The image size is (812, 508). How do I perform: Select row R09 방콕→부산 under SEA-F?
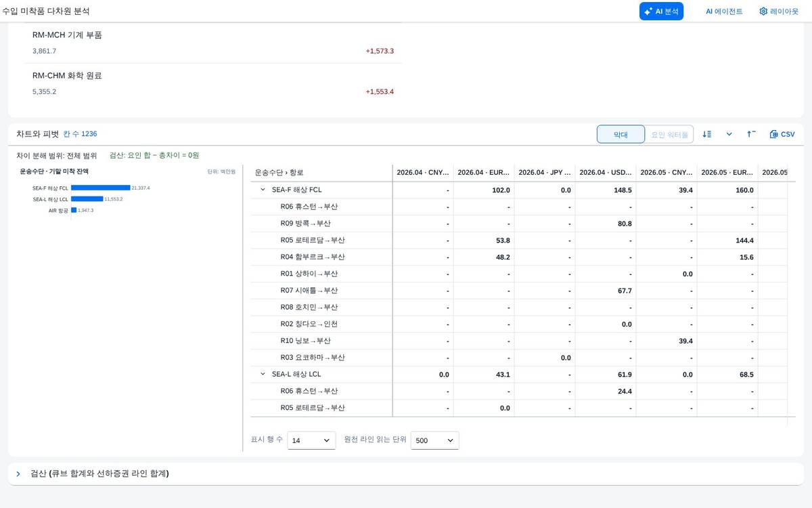321,224
